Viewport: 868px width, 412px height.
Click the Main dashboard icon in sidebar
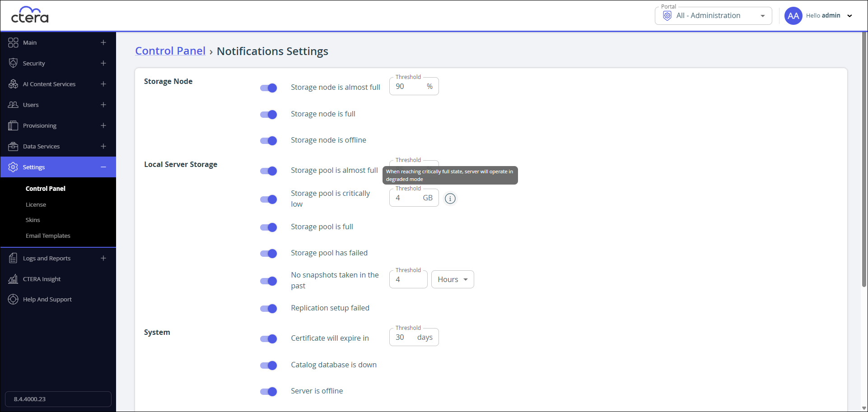[13, 42]
